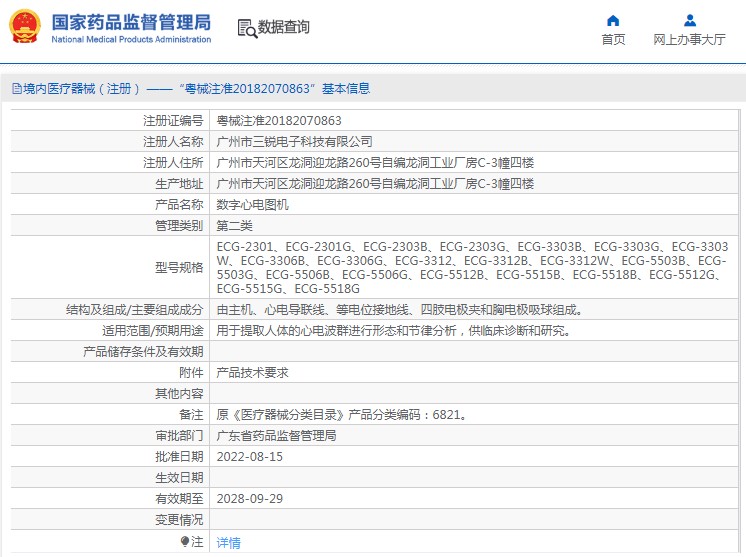The height and width of the screenshot is (557, 746).
Task: Click the 审批部门 label
Action: coord(179,436)
